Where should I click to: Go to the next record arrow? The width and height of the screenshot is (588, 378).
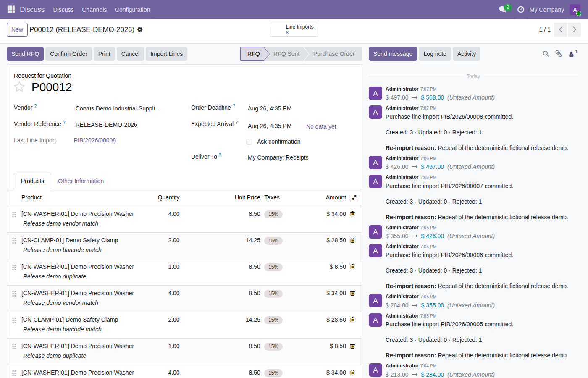pos(575,29)
